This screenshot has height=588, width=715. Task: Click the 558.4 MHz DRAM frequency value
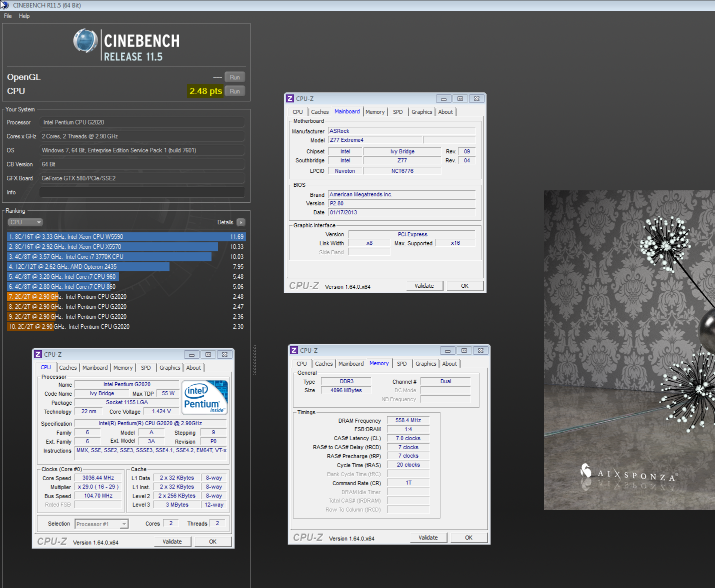click(408, 421)
